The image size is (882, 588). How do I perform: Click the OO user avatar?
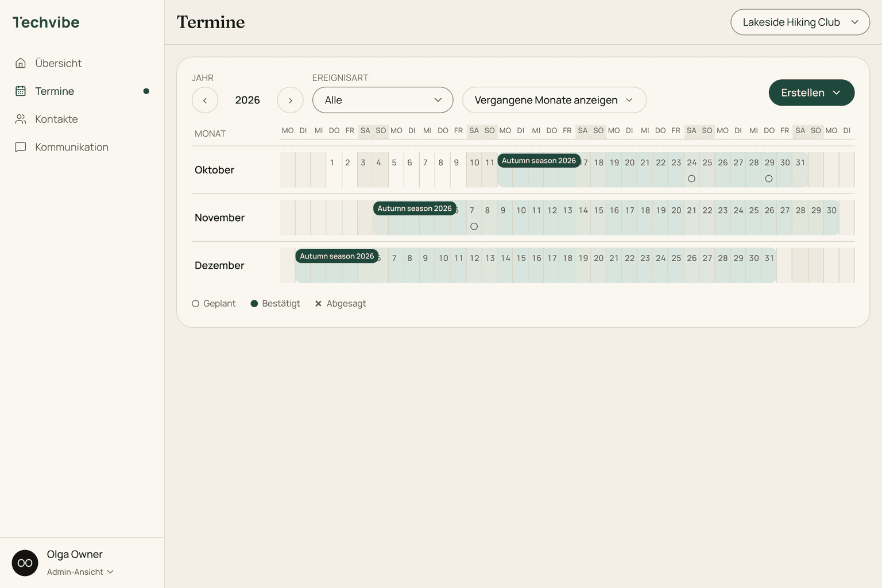(x=25, y=563)
